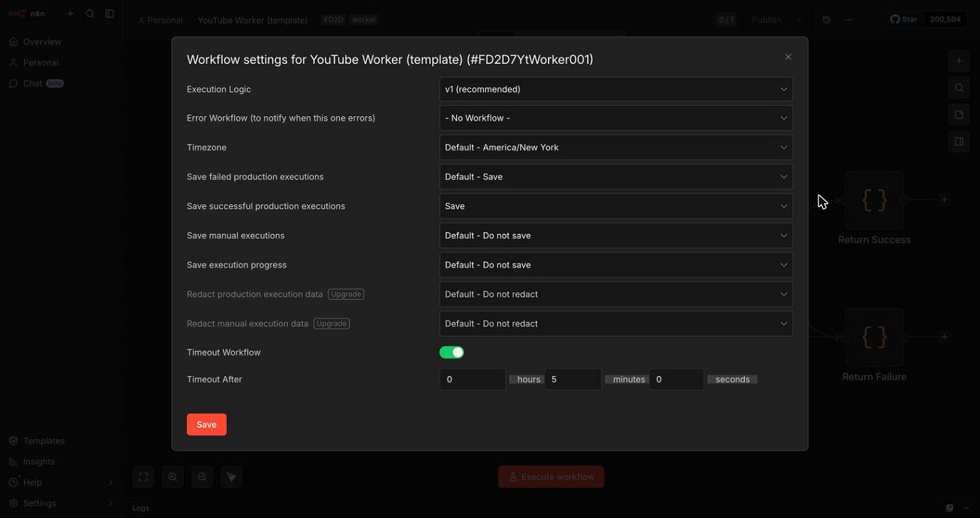Click the FD2D tag
Screen dimensions: 980x518
click(333, 20)
